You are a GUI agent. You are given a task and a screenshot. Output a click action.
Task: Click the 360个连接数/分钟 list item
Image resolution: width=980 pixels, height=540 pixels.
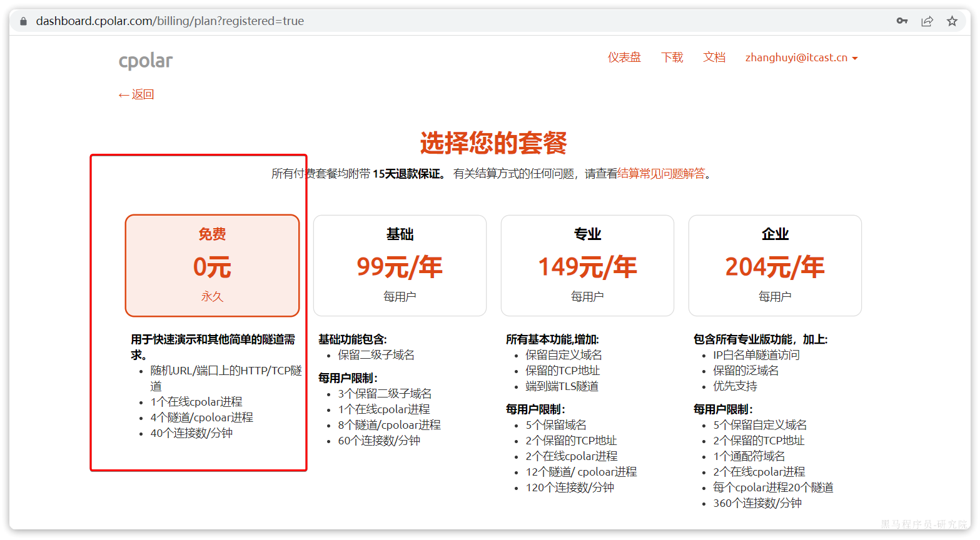[x=757, y=503]
